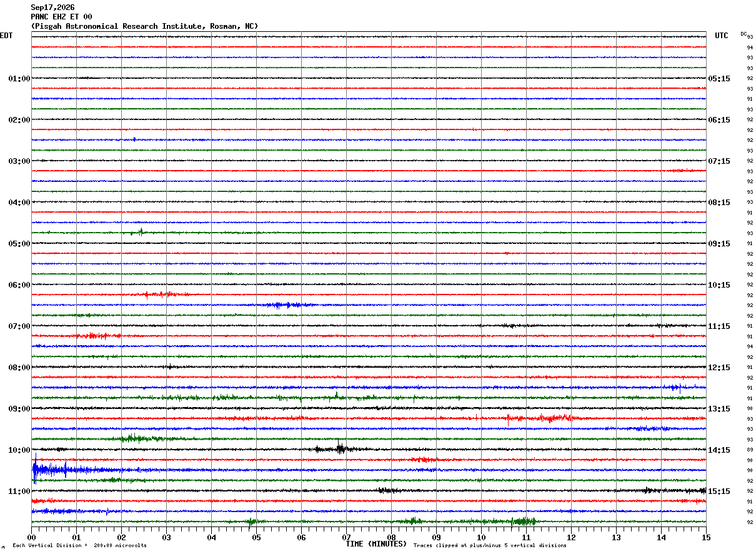This screenshot has width=756, height=554.
Task: Click the EDT timezone label
Action: pos(6,36)
